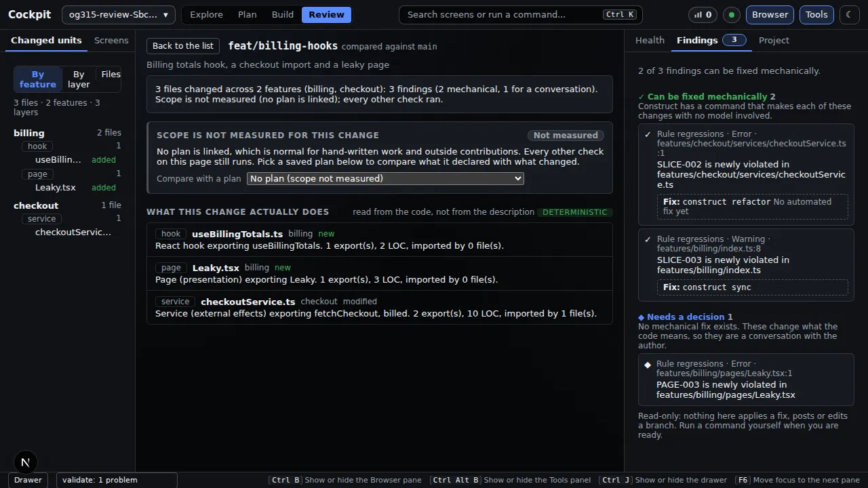Toggle dark mode with the moon icon

click(x=850, y=14)
